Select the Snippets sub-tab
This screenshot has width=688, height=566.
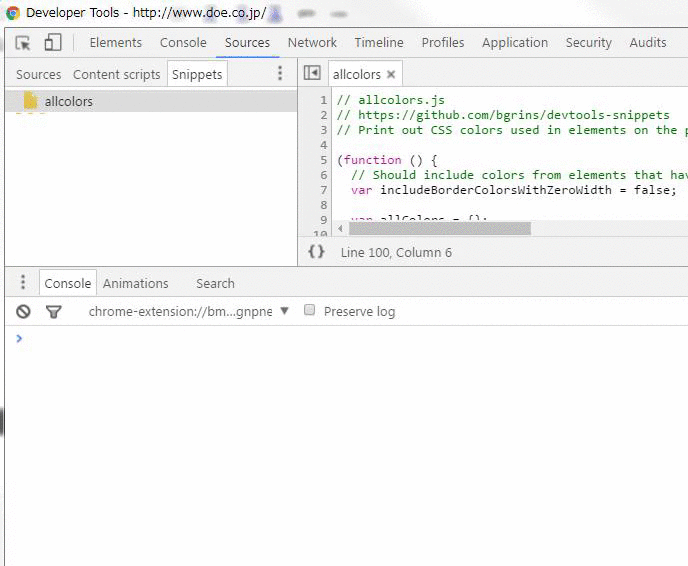pyautogui.click(x=197, y=75)
